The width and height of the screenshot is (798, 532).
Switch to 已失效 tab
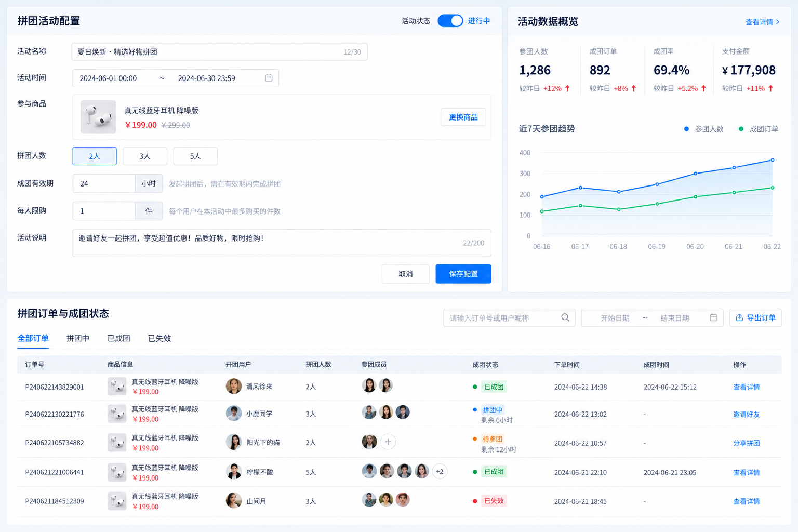(159, 338)
